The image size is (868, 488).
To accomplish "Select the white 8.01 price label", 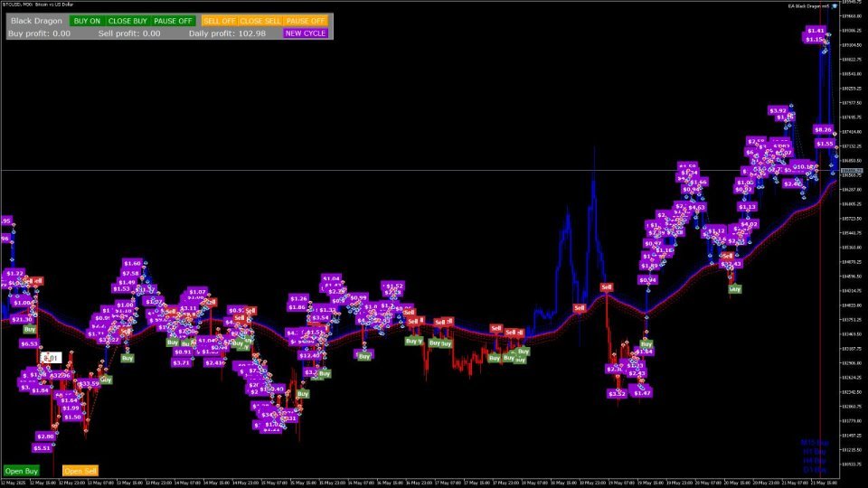I will 51,358.
